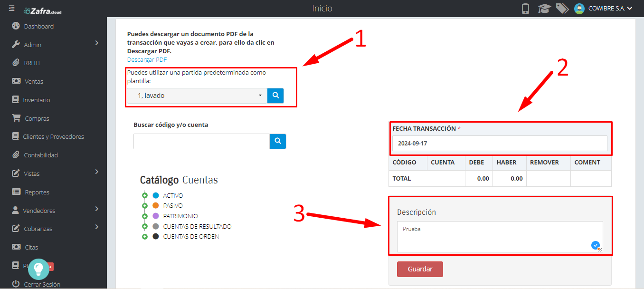644x289 pixels.
Task: Open the COWIBRE S.A. account dropdown
Action: point(610,9)
